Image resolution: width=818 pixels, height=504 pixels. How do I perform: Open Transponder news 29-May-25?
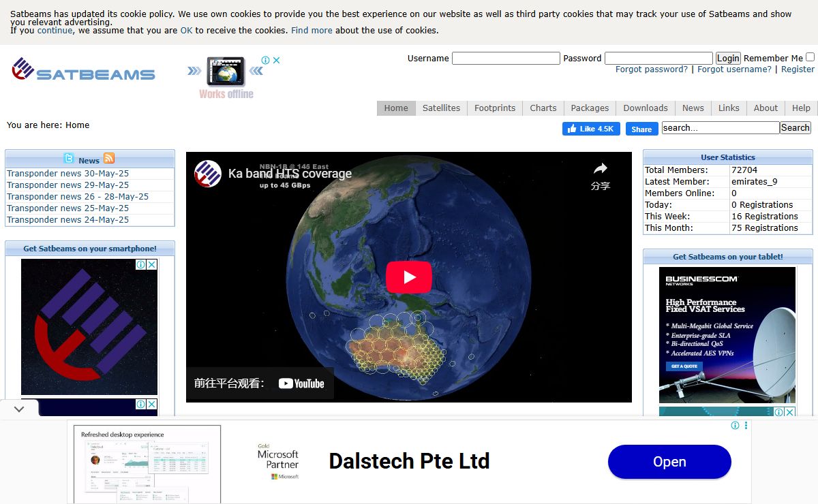coord(67,185)
